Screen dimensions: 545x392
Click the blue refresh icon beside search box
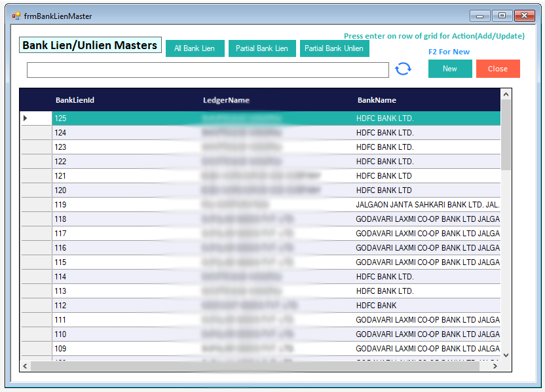tap(403, 69)
